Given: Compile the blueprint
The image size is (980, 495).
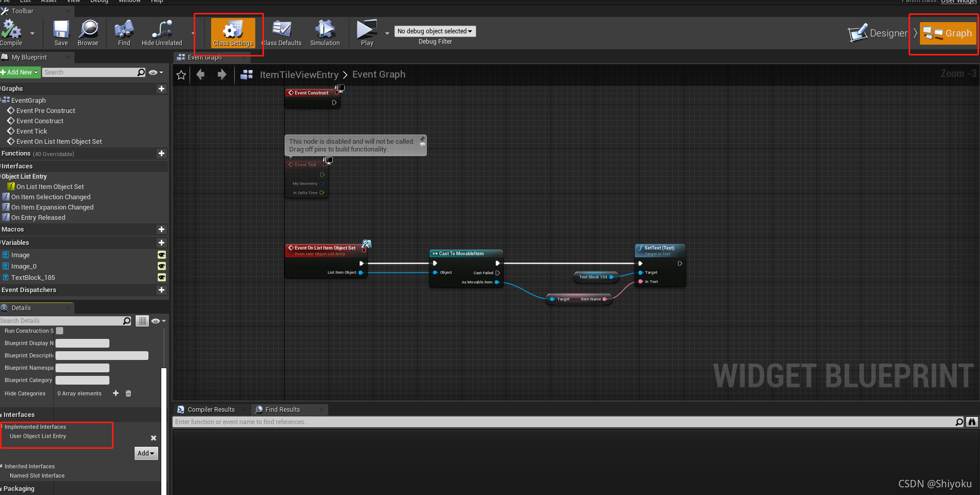Looking at the screenshot, I should click(11, 31).
